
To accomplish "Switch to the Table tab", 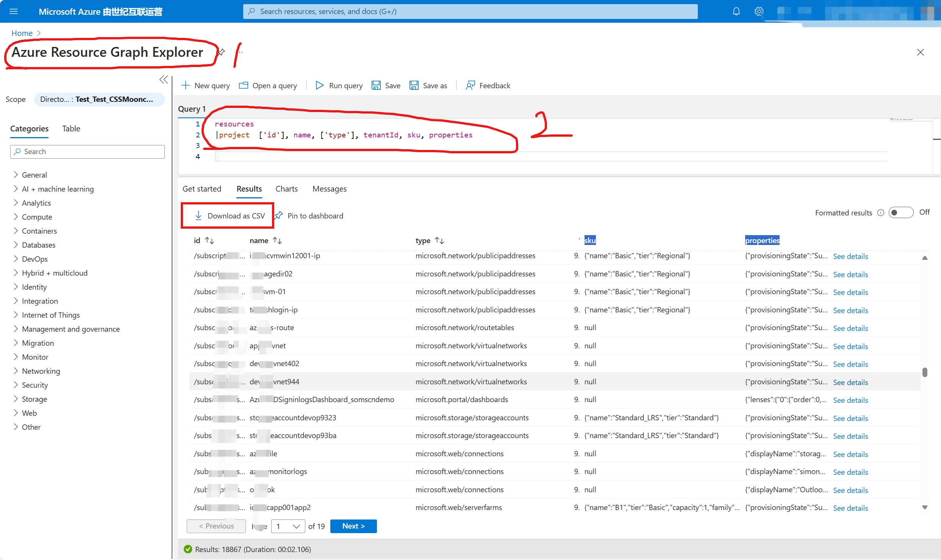I will click(71, 128).
